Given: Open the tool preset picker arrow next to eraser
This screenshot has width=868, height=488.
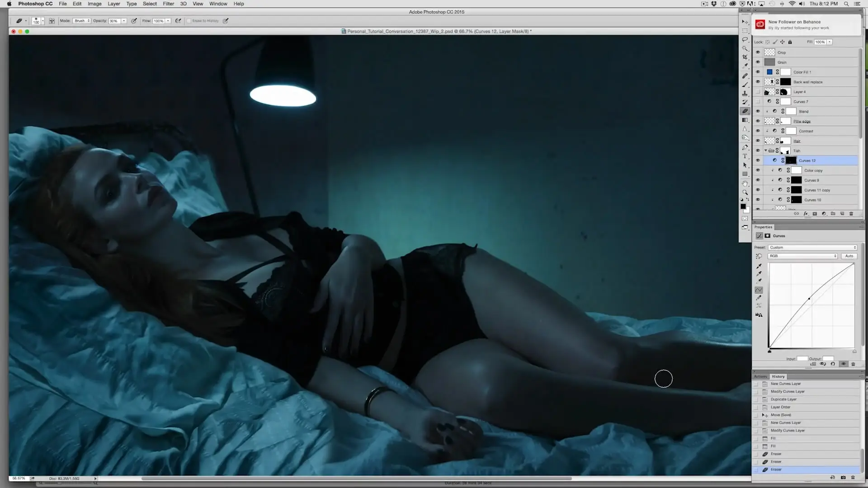Looking at the screenshot, I should 26,21.
